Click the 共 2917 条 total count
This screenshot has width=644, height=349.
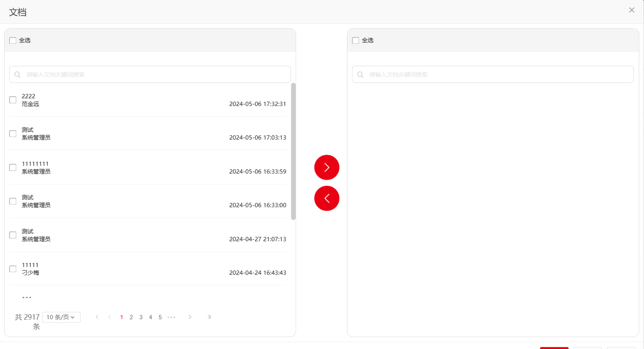click(x=27, y=321)
